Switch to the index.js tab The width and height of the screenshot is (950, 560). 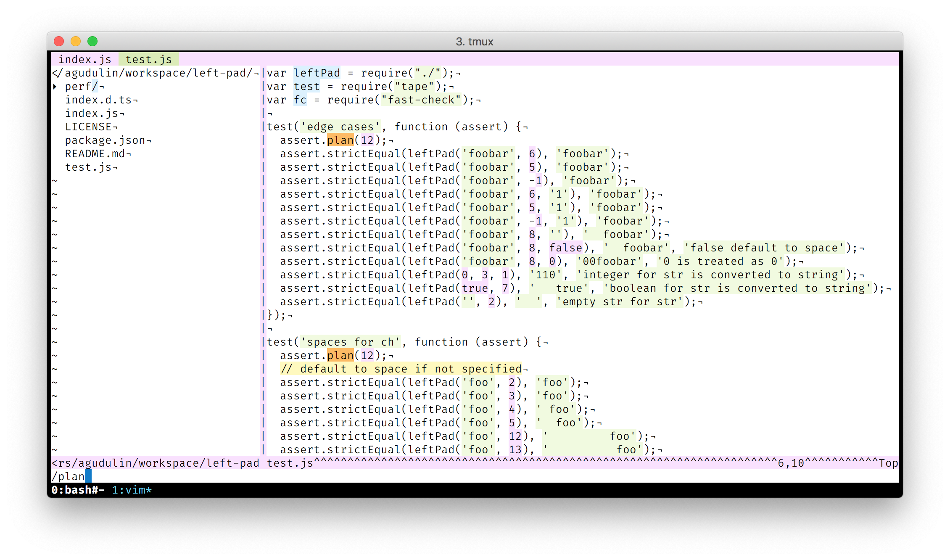pos(85,59)
